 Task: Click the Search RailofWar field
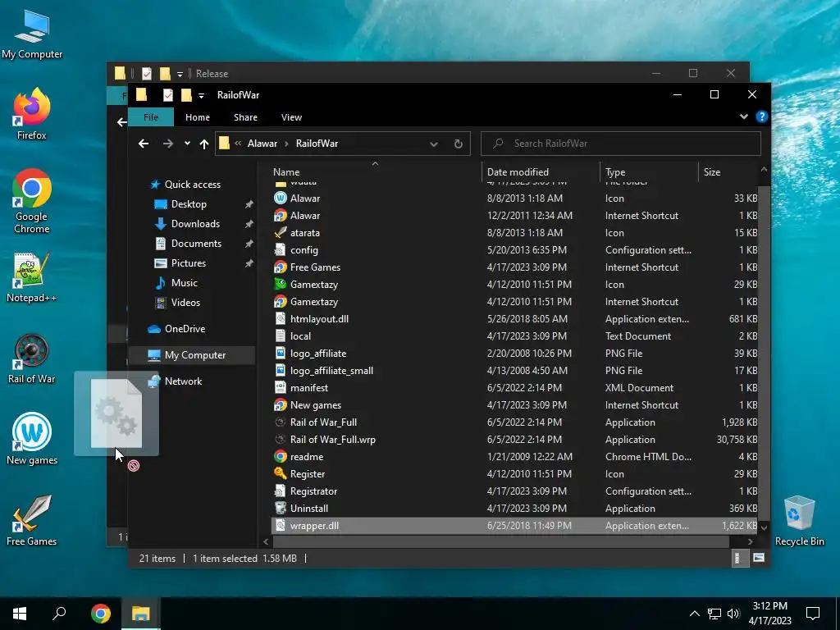620,144
